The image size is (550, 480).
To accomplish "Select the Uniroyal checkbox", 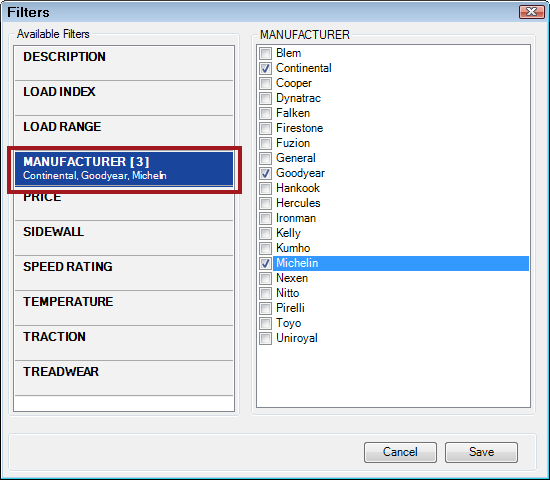I will click(x=266, y=339).
